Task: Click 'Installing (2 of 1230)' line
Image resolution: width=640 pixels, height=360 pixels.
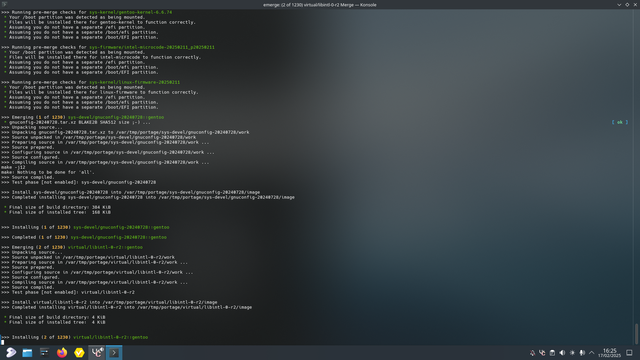Action: coord(74,337)
